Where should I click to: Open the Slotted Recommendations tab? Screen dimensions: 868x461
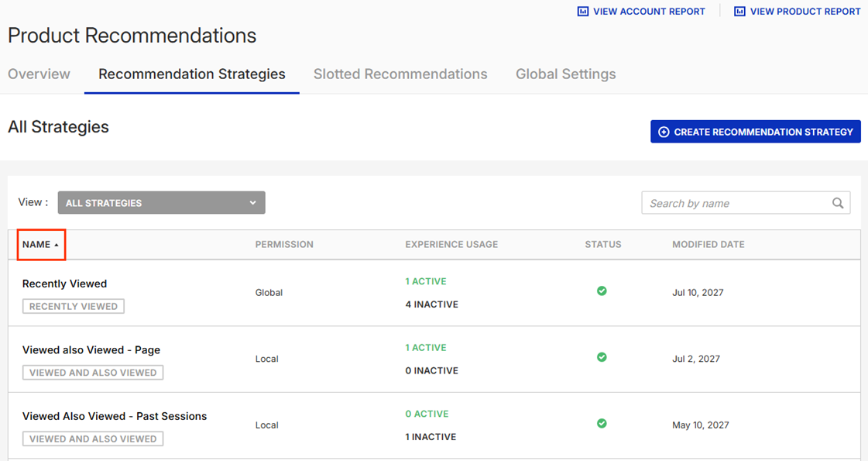(x=400, y=74)
